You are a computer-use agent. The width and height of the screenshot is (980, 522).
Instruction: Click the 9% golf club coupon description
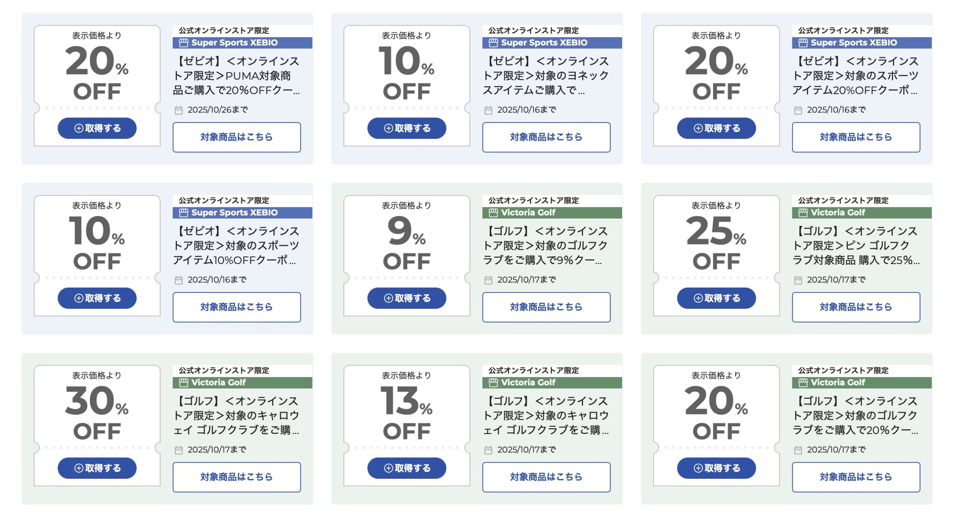[546, 246]
